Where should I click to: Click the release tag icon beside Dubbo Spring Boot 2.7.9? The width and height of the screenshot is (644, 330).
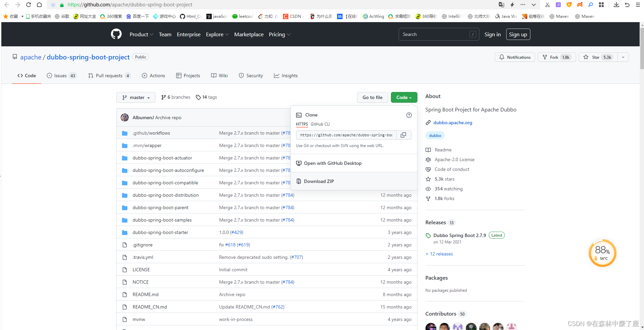(x=428, y=236)
